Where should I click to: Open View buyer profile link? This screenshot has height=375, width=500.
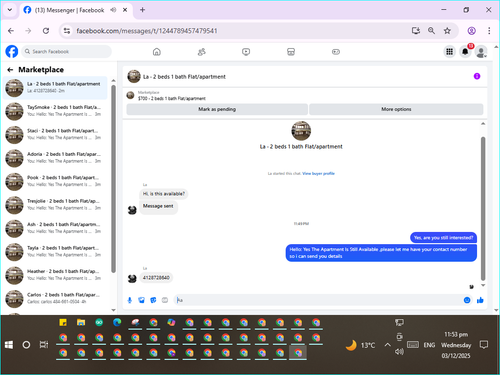318,173
